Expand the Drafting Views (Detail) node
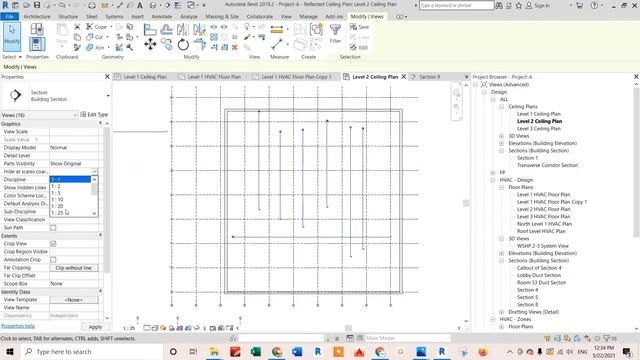The height and width of the screenshot is (360, 640). tap(502, 312)
